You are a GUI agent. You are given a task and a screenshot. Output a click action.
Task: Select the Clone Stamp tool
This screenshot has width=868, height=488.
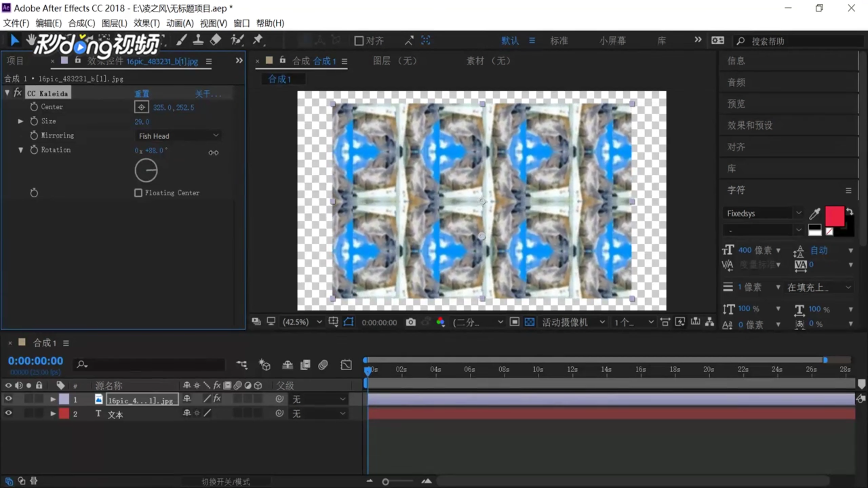click(198, 41)
